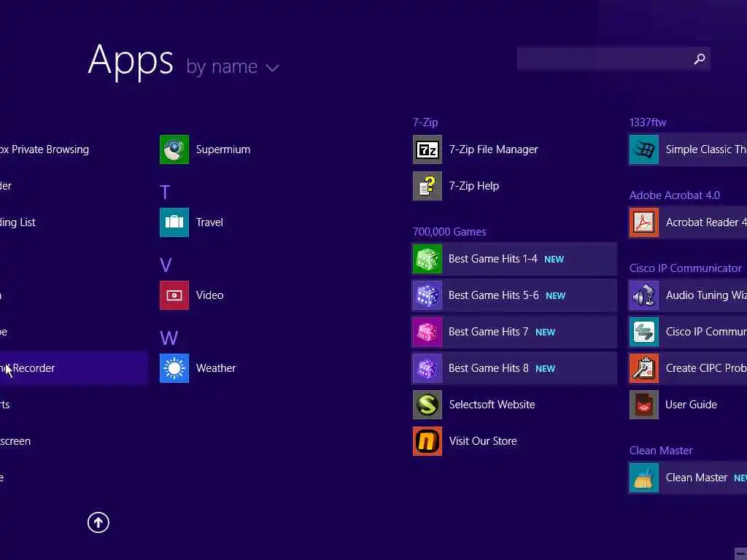Open the Supermium browser icon
Image resolution: width=747 pixels, height=560 pixels.
click(174, 149)
